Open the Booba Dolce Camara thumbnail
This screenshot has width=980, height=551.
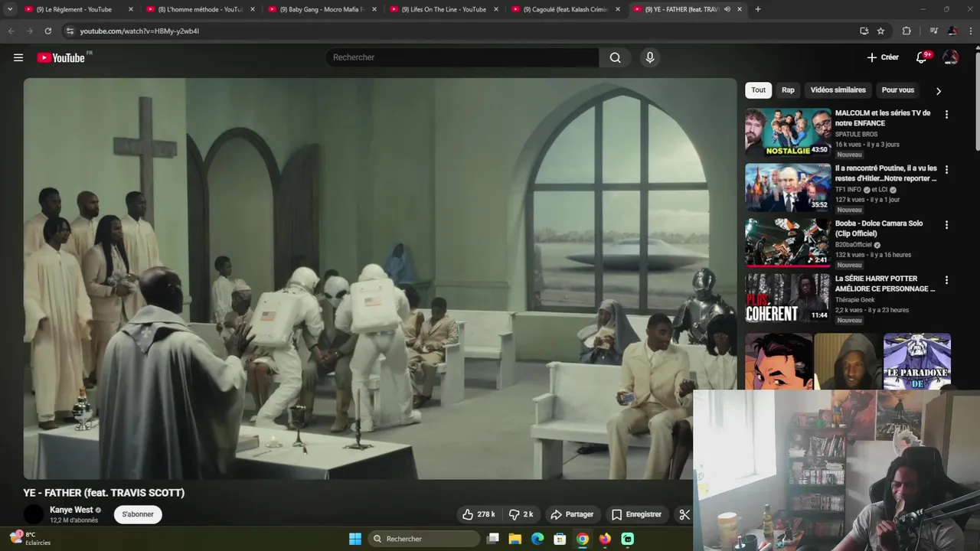point(788,243)
